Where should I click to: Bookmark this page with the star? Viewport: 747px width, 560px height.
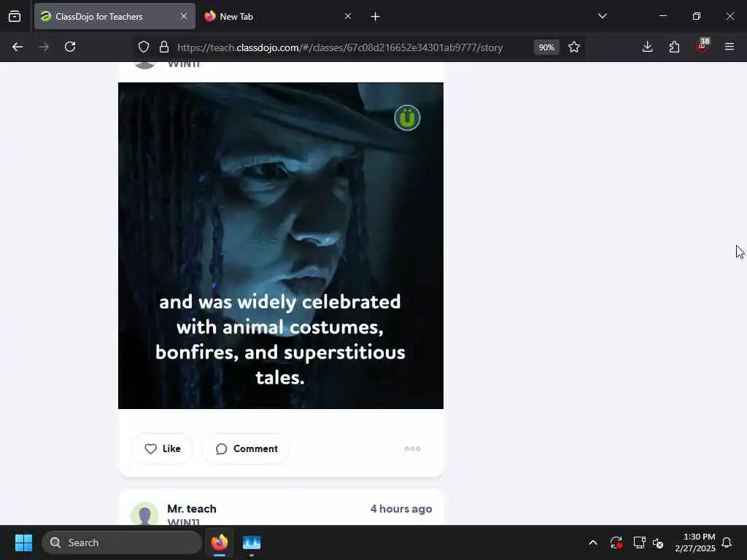point(574,47)
